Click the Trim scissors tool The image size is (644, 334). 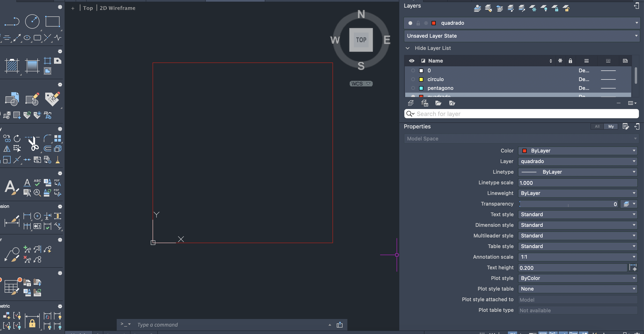[x=33, y=143]
